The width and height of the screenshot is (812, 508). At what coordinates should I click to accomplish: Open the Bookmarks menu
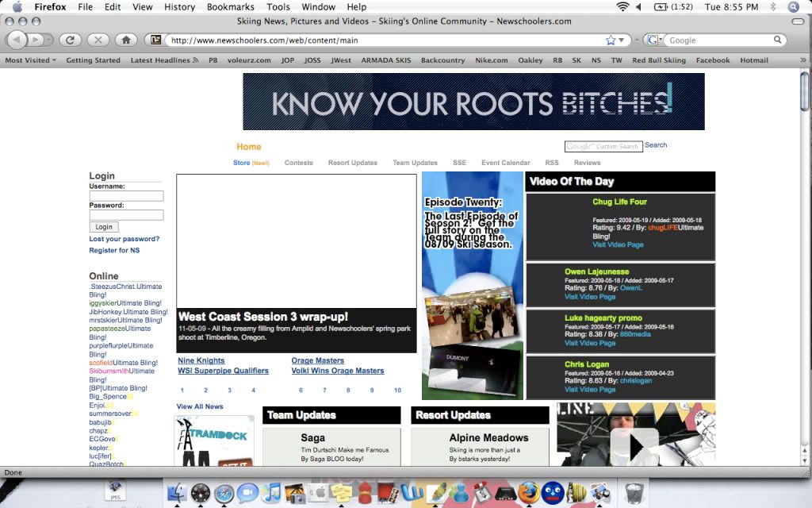coord(231,6)
